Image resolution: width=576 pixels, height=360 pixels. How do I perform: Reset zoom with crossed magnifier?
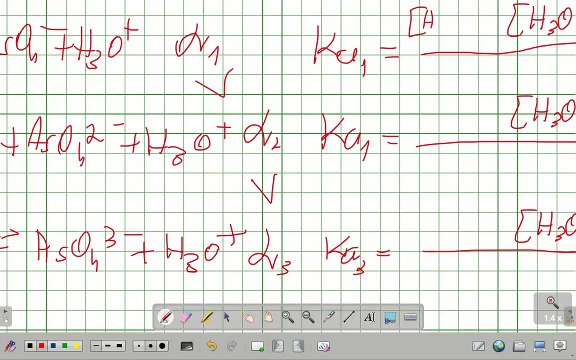click(x=552, y=302)
